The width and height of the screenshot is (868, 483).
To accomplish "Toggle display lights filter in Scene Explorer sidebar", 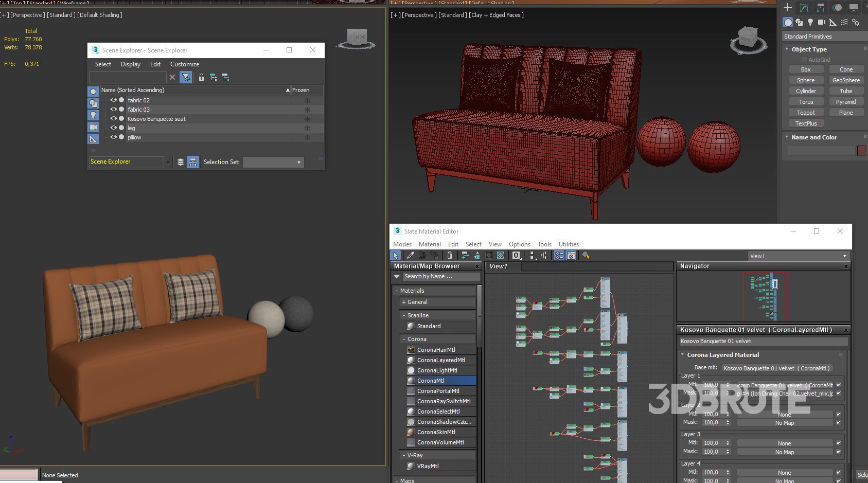I will [x=93, y=115].
